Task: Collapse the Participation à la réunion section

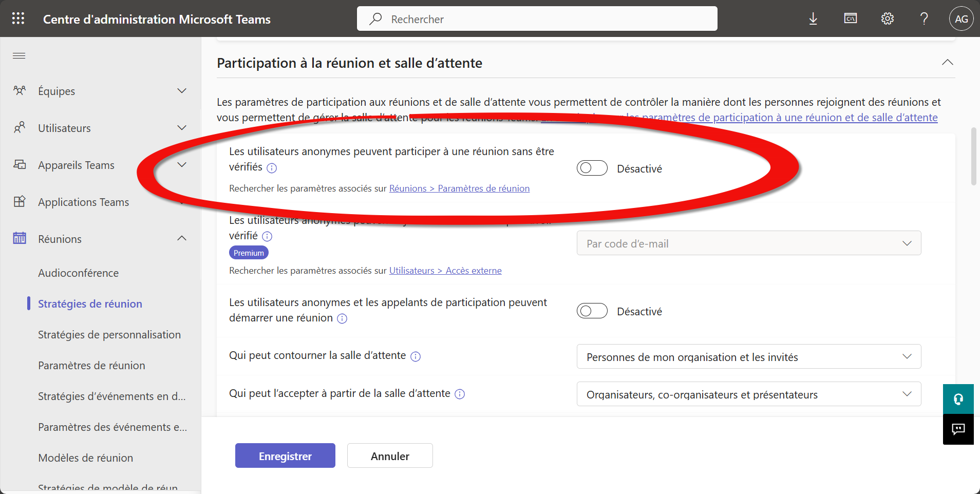Action: (947, 63)
